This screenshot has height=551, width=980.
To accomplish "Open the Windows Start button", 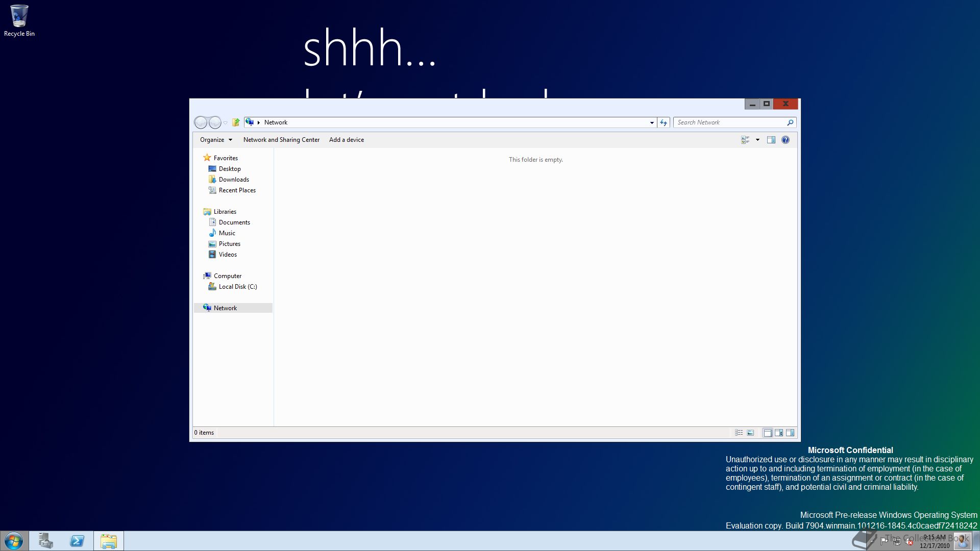I will [14, 541].
